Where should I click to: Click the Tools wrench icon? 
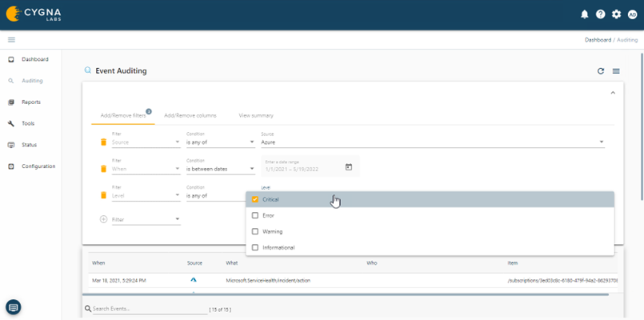pos(11,124)
